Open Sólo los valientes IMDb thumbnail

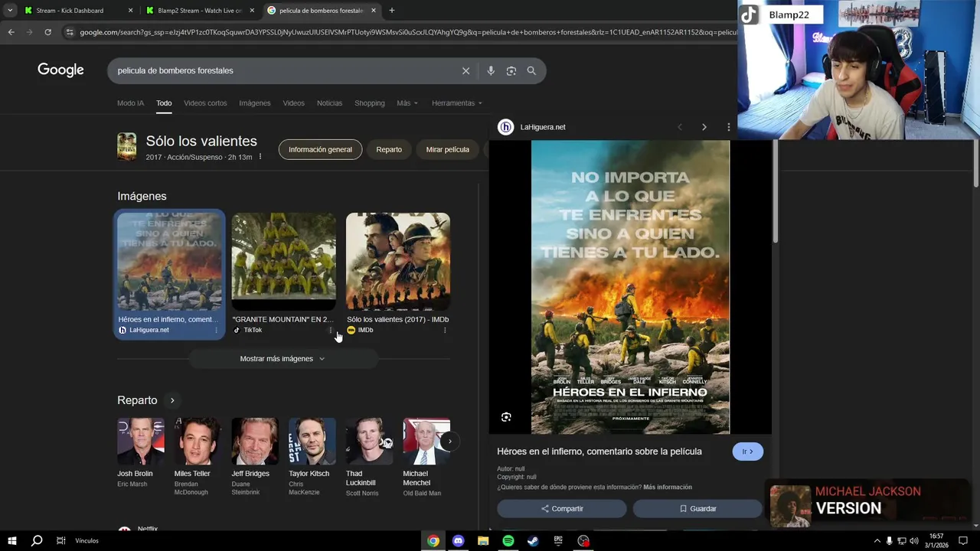[397, 262]
